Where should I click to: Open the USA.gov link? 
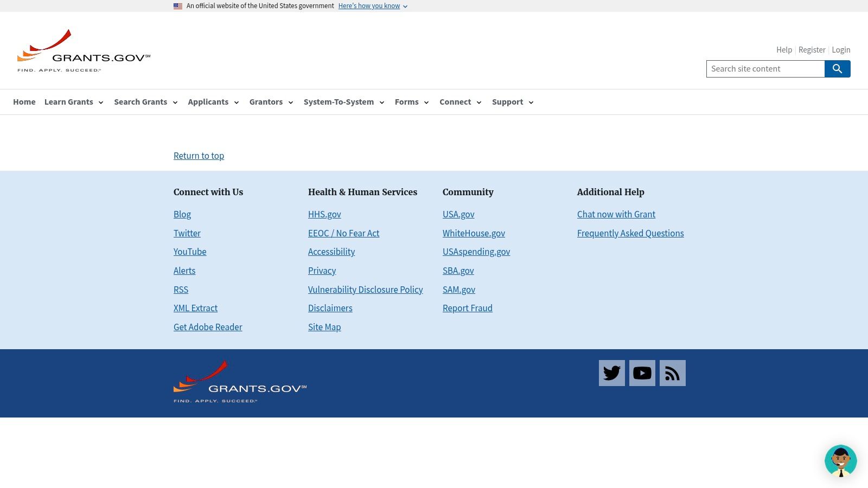[458, 214]
